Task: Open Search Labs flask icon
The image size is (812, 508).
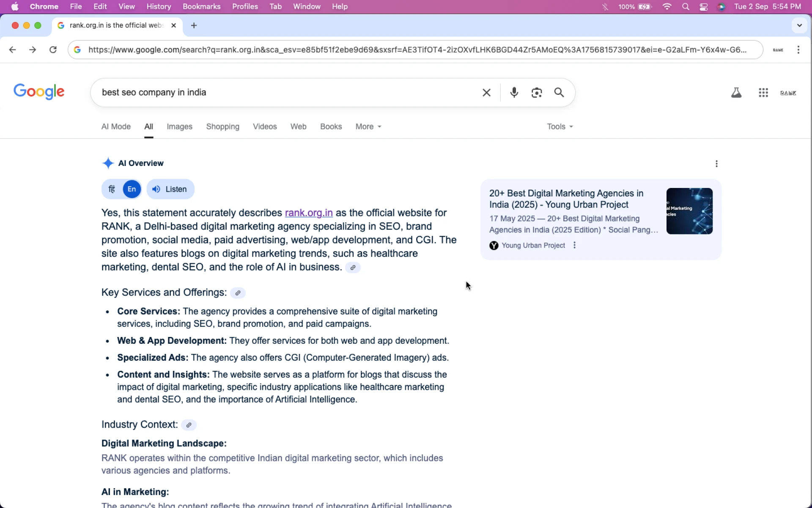Action: [x=736, y=93]
